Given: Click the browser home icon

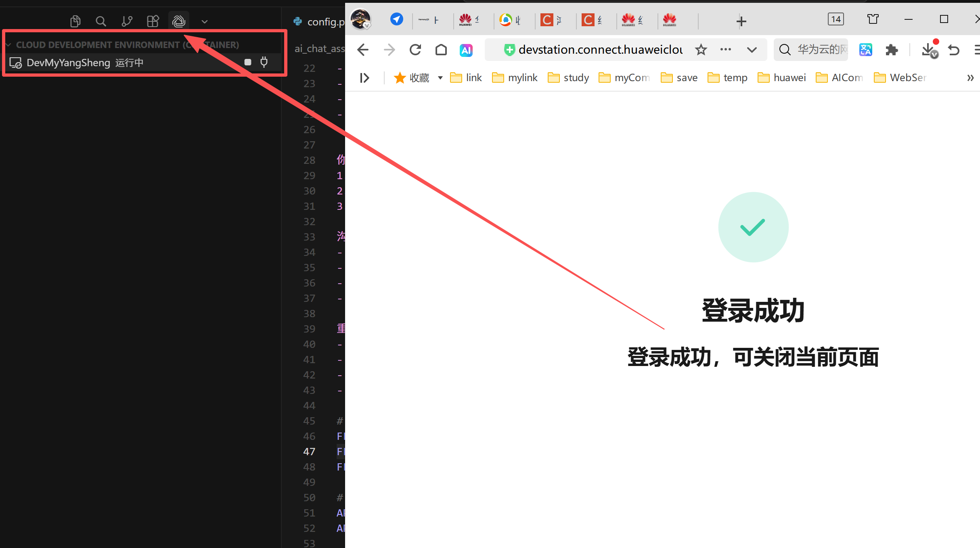Looking at the screenshot, I should 441,50.
